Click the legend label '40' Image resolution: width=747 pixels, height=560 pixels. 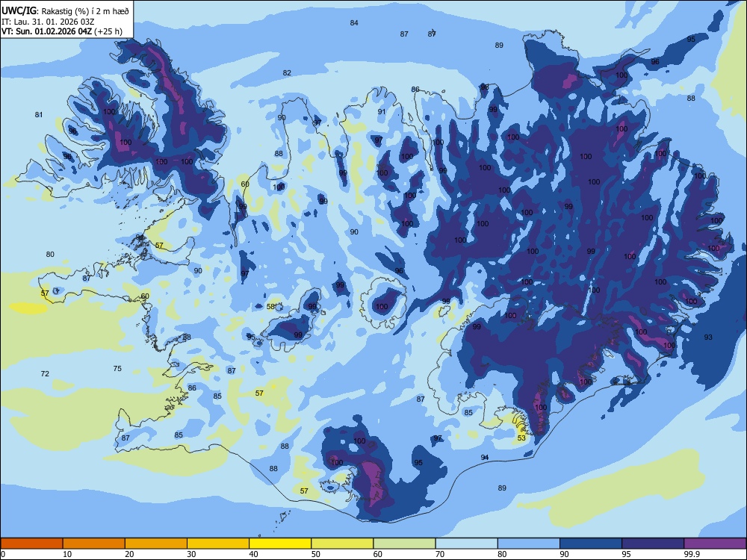coord(253,554)
